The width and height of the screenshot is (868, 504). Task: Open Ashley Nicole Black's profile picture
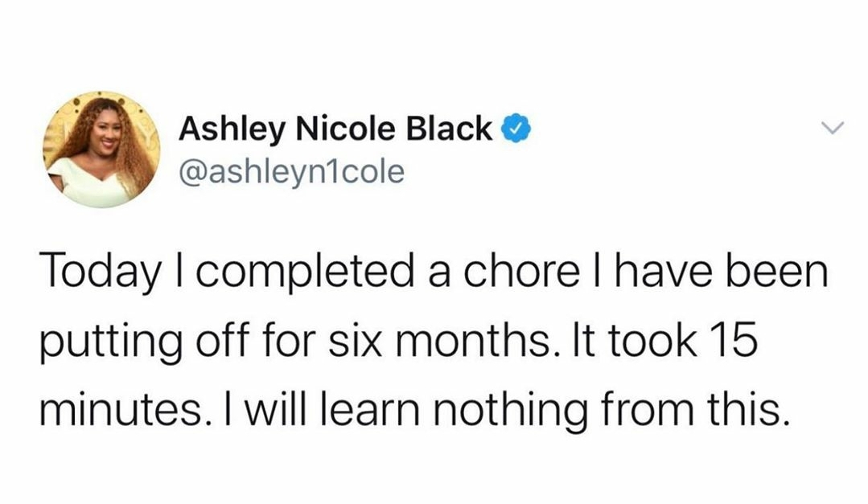pyautogui.click(x=102, y=150)
